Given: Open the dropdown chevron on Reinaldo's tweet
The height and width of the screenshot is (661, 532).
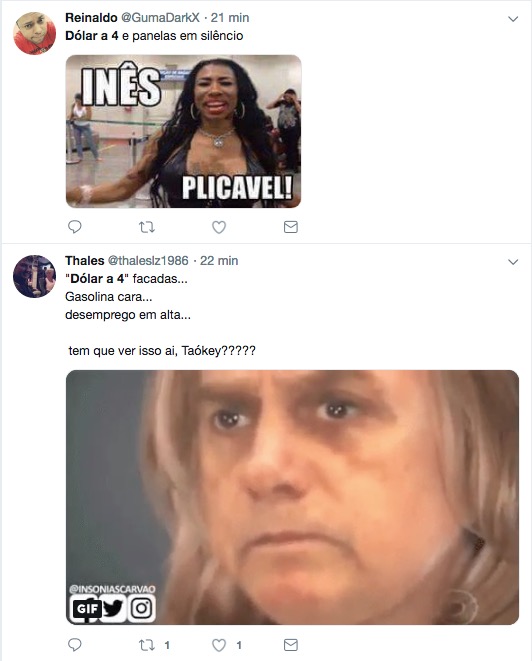Looking at the screenshot, I should (x=513, y=19).
